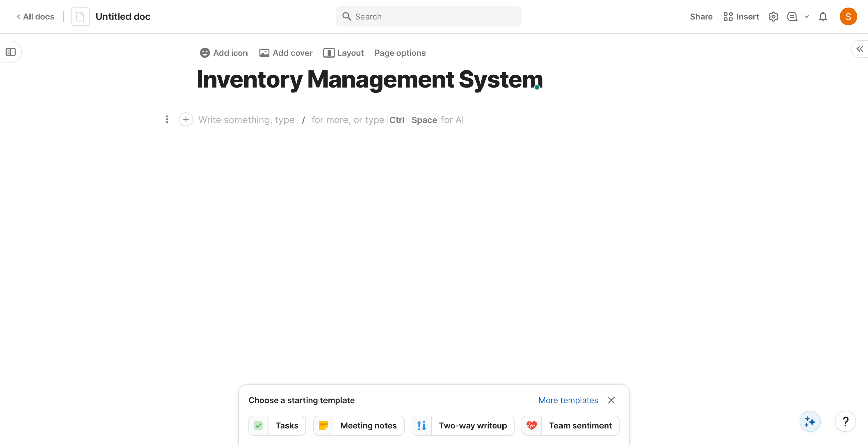
Task: Toggle the left page sidebar panel
Action: (x=11, y=52)
